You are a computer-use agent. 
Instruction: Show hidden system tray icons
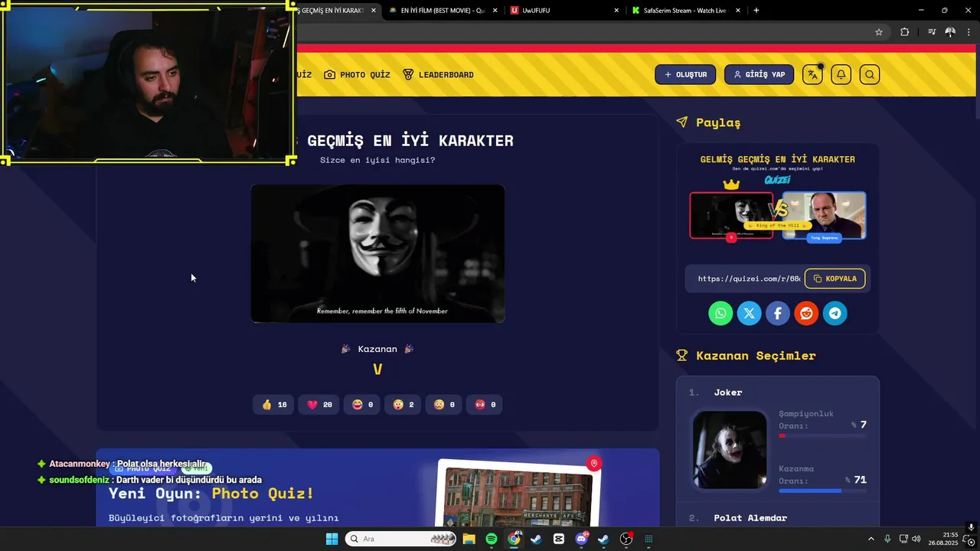tap(871, 539)
